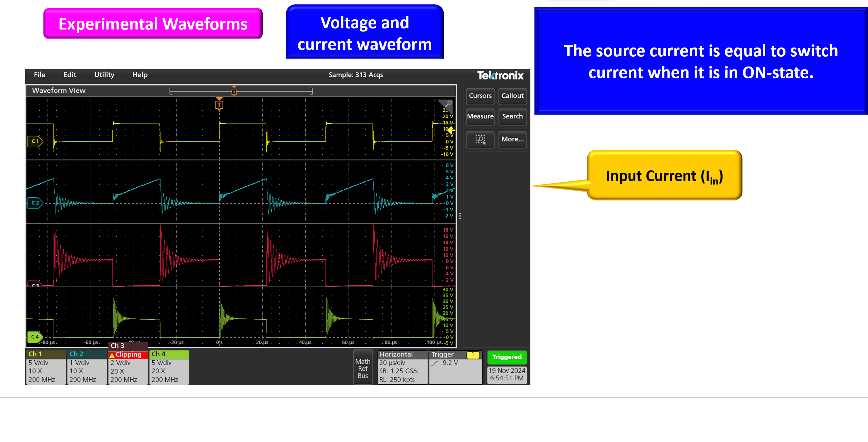The height and width of the screenshot is (442, 868).
Task: Select the green C4 channel handle
Action: tap(35, 337)
